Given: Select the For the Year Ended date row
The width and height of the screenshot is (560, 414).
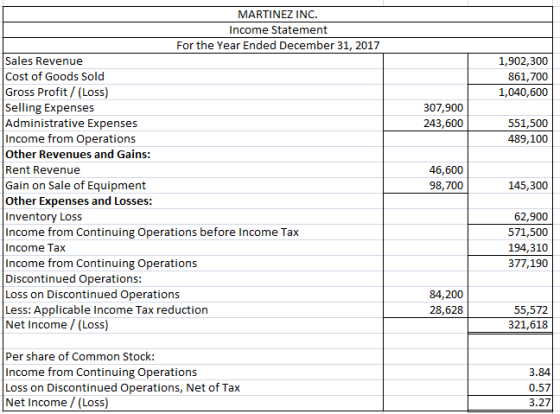Looking at the screenshot, I should 278,46.
